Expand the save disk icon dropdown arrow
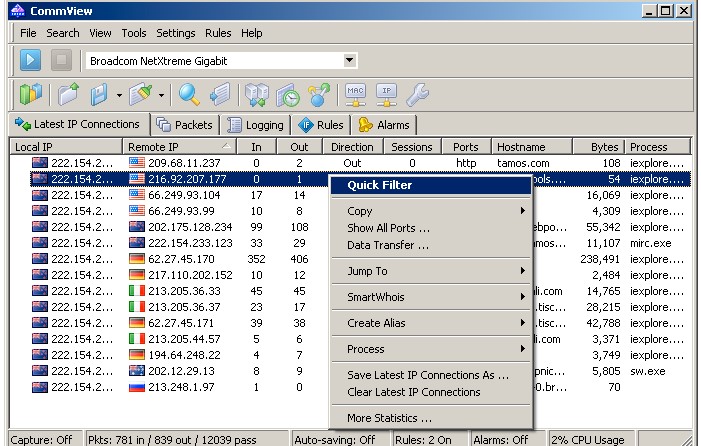This screenshot has height=446, width=701. tap(119, 97)
